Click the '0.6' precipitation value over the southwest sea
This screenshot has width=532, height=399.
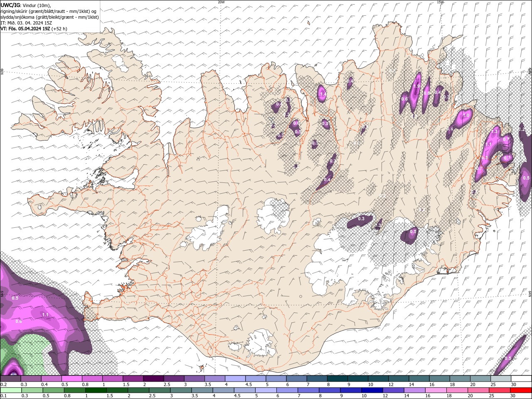coord(19,321)
